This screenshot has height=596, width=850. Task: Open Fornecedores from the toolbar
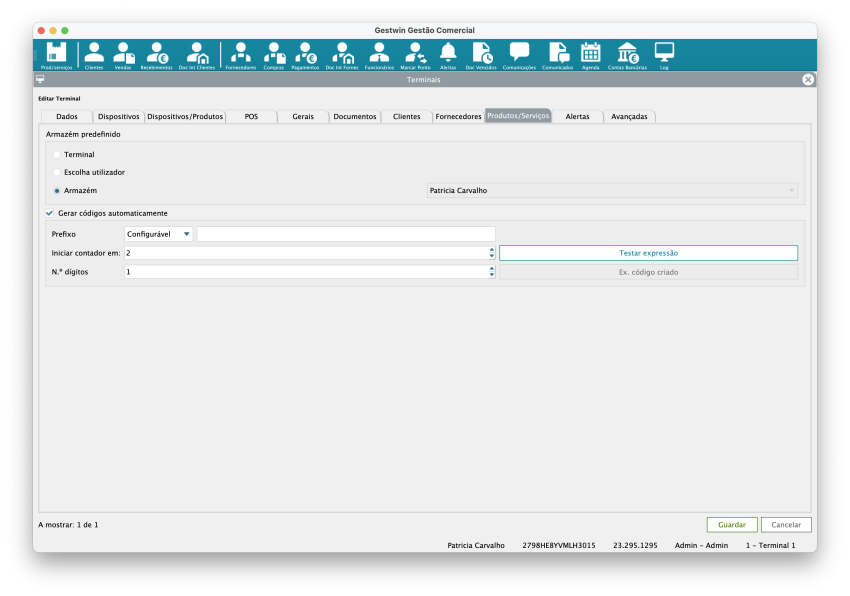click(240, 54)
